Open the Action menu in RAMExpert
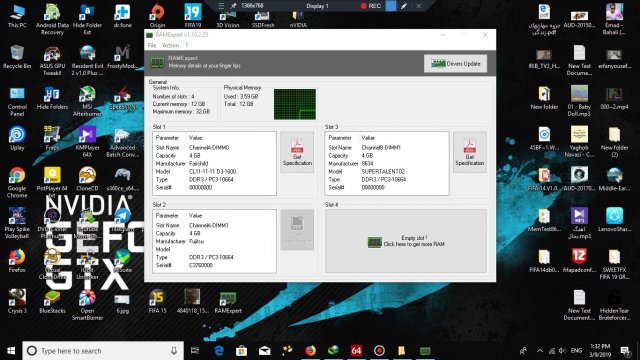 pos(170,45)
